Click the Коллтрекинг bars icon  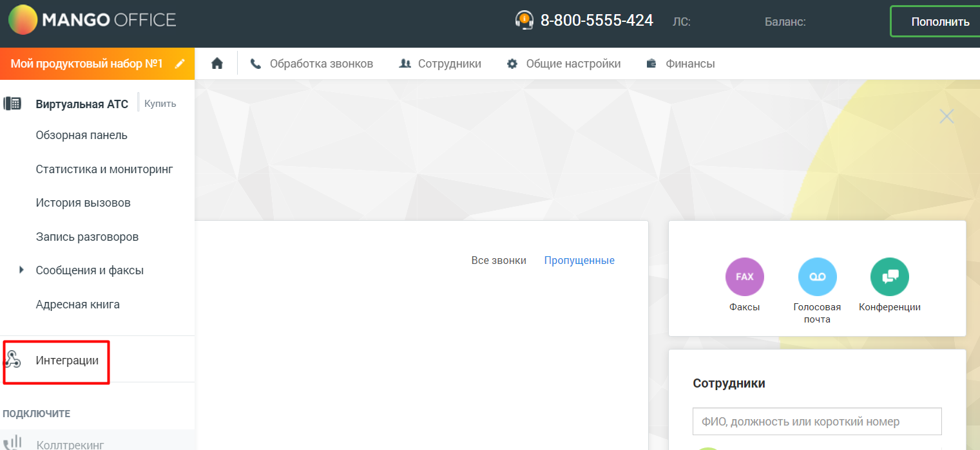(13, 443)
